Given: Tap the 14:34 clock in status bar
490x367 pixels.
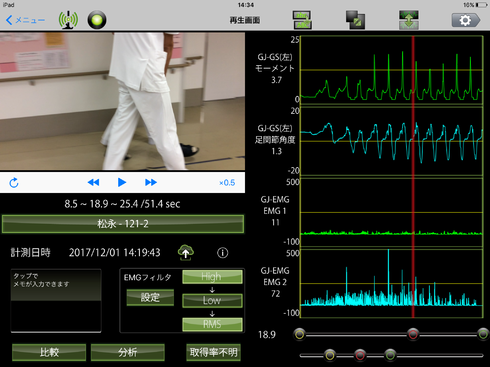Looking at the screenshot, I should 246,5.
